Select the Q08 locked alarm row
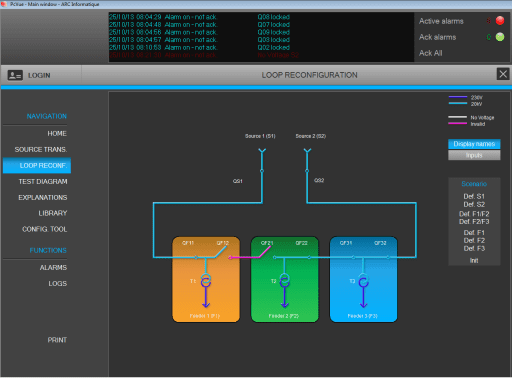The height and width of the screenshot is (378, 512). [261, 17]
